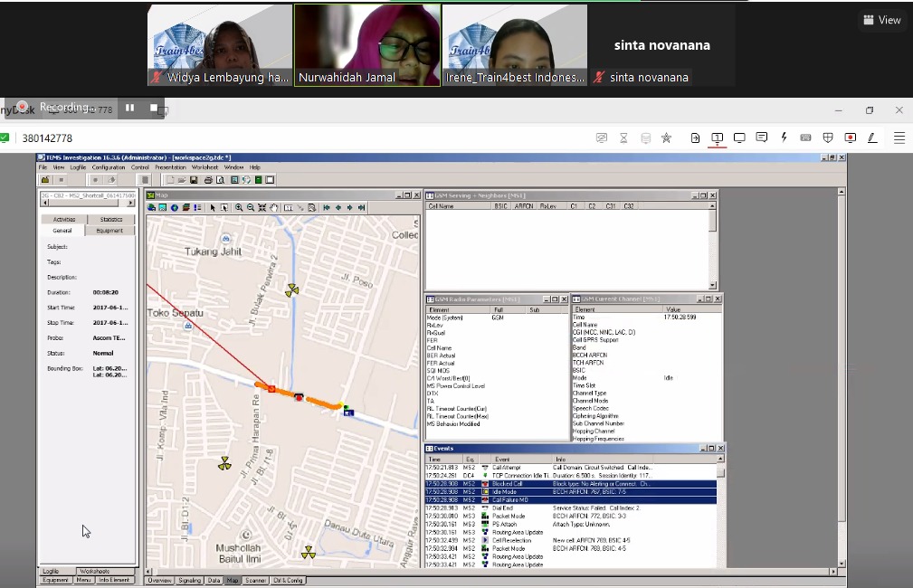Click the save icon in TEMS toolbar
This screenshot has height=588, width=913.
click(193, 180)
